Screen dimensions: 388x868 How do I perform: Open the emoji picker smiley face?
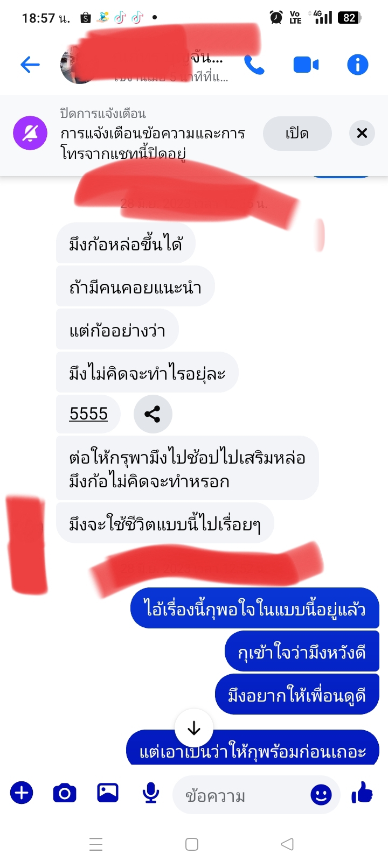321,794
